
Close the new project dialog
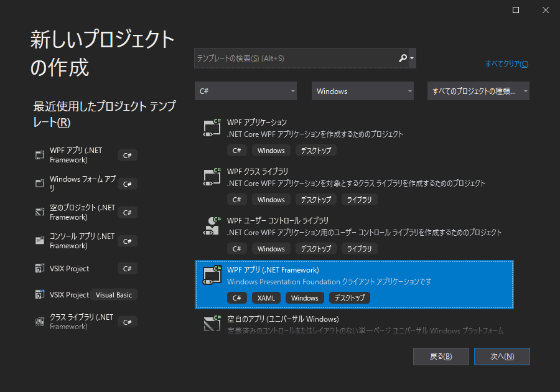[545, 10]
